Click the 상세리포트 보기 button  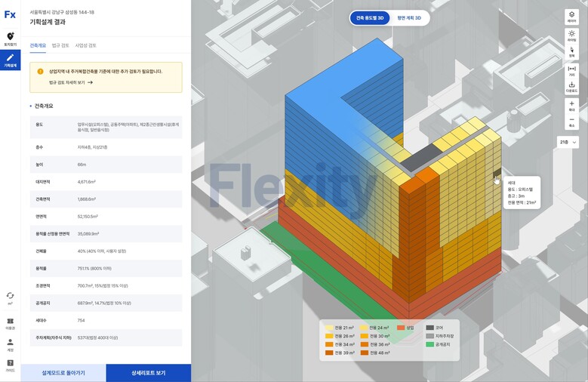click(149, 373)
